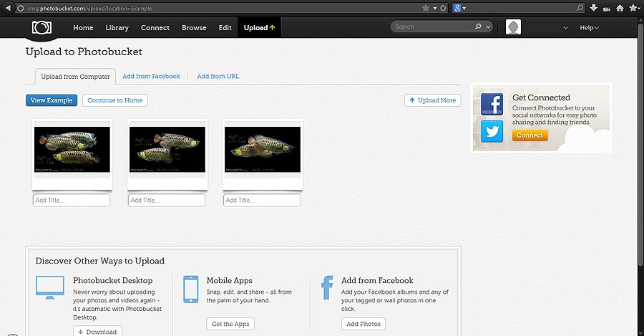Open the third uploaded arowana photo thumbnail

pos(263,149)
